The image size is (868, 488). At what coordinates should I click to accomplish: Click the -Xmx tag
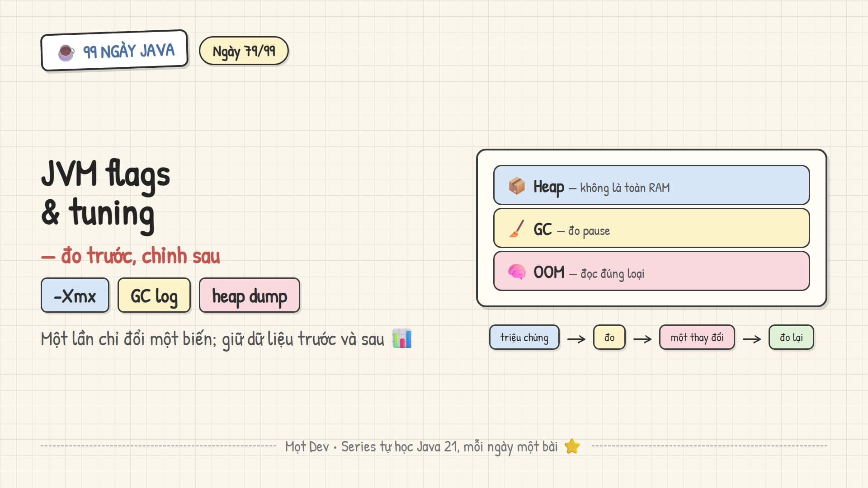pos(75,296)
